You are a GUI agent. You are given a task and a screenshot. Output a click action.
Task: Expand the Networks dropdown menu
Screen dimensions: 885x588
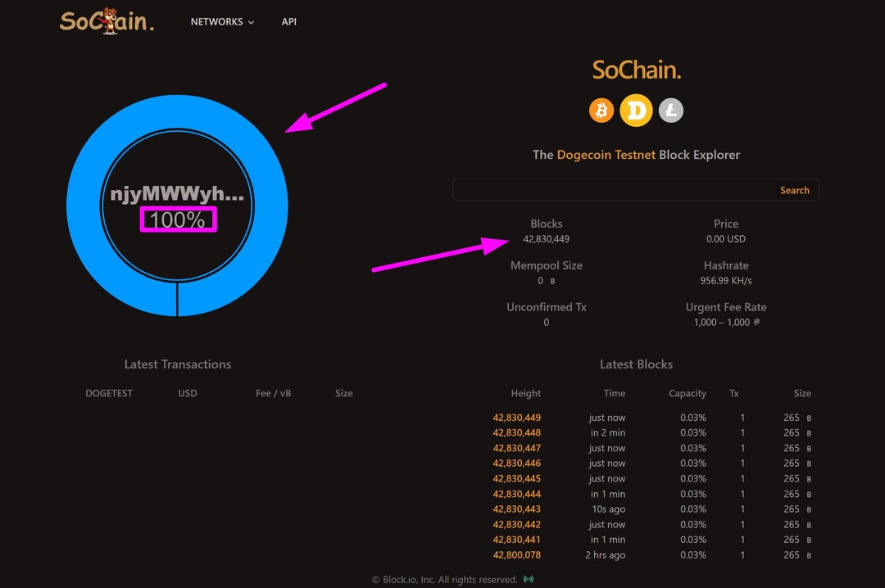coord(222,22)
